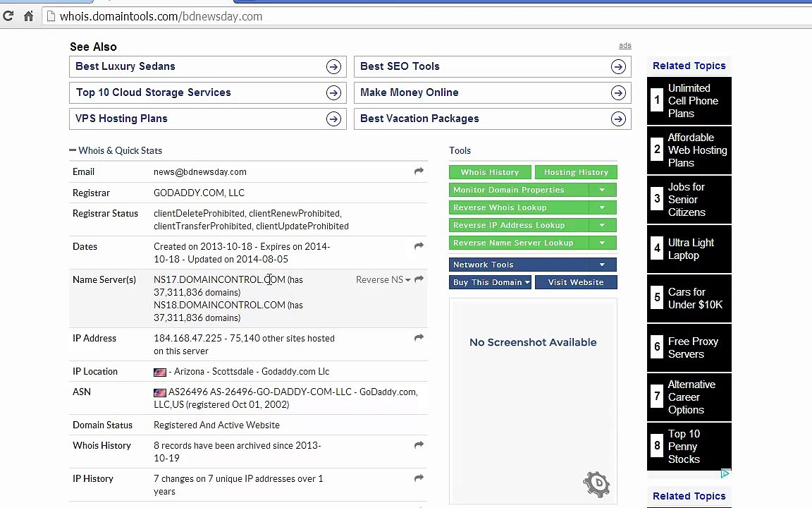Viewport: 812px width, 508px height.
Task: Click the share arrow in the Email row
Action: tap(419, 171)
